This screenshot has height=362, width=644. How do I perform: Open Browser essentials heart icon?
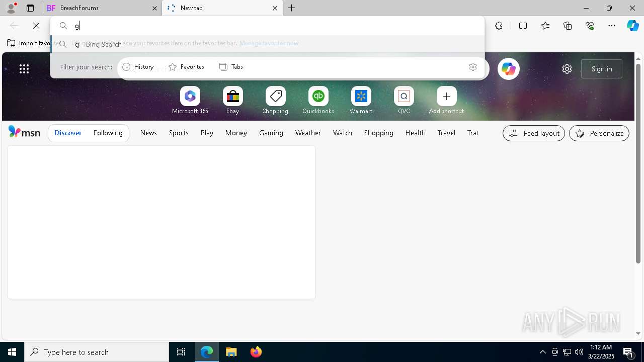pyautogui.click(x=590, y=26)
